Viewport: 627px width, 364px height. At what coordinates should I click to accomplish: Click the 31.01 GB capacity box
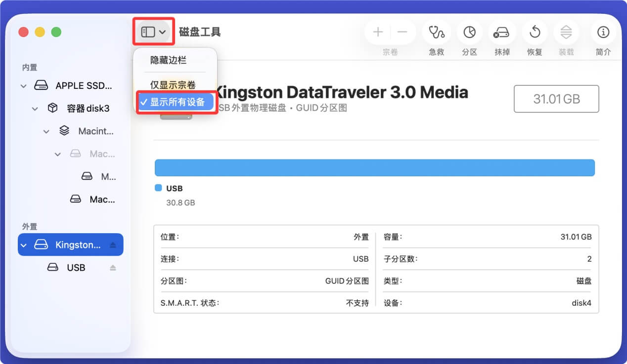(556, 99)
